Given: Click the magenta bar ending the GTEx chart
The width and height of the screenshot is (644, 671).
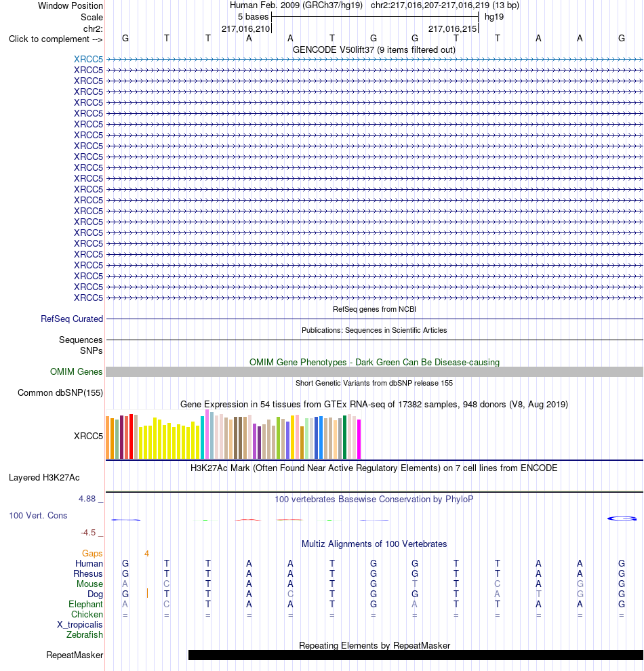Looking at the screenshot, I should point(359,439).
